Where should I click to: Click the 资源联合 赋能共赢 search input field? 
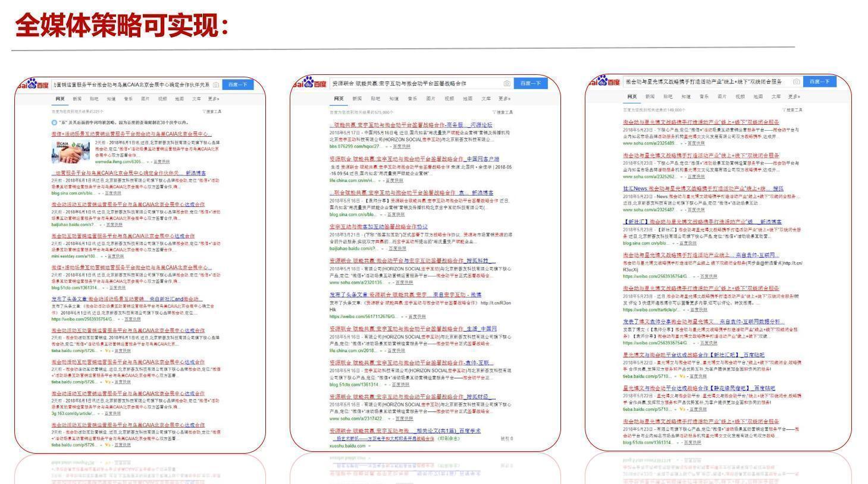416,83
